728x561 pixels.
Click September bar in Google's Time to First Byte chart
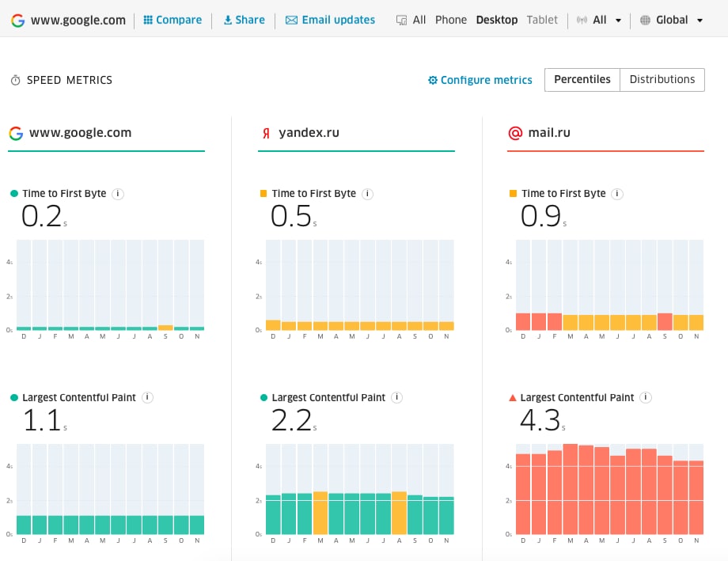coord(165,327)
